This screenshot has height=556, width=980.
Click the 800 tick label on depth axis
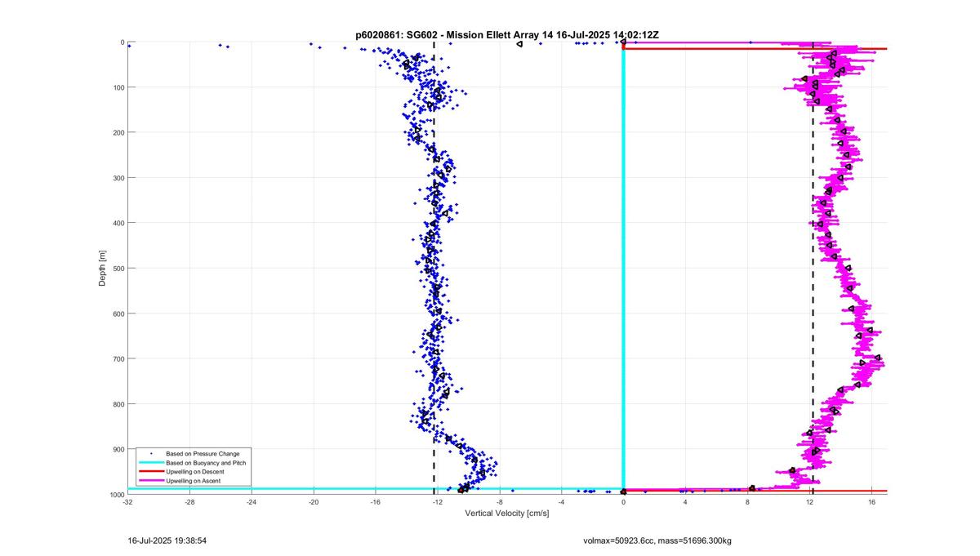118,404
